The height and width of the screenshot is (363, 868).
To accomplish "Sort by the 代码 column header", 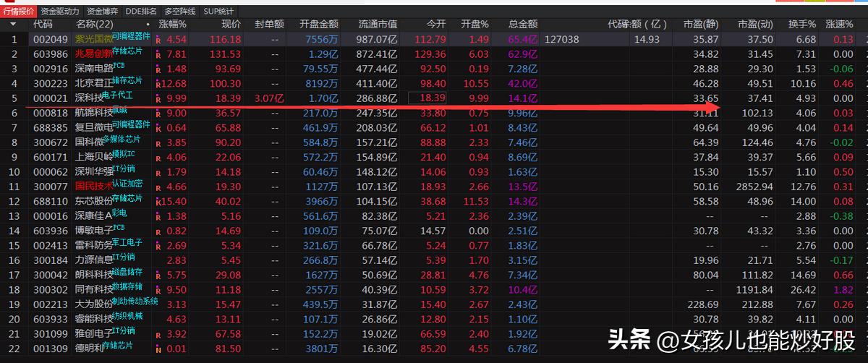I will (43, 24).
